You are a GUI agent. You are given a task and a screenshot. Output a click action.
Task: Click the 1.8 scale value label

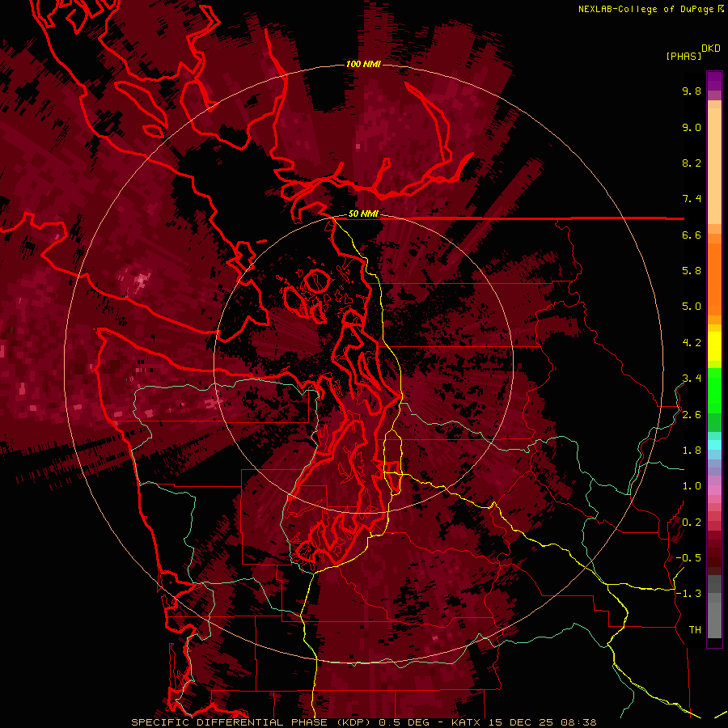pos(692,451)
